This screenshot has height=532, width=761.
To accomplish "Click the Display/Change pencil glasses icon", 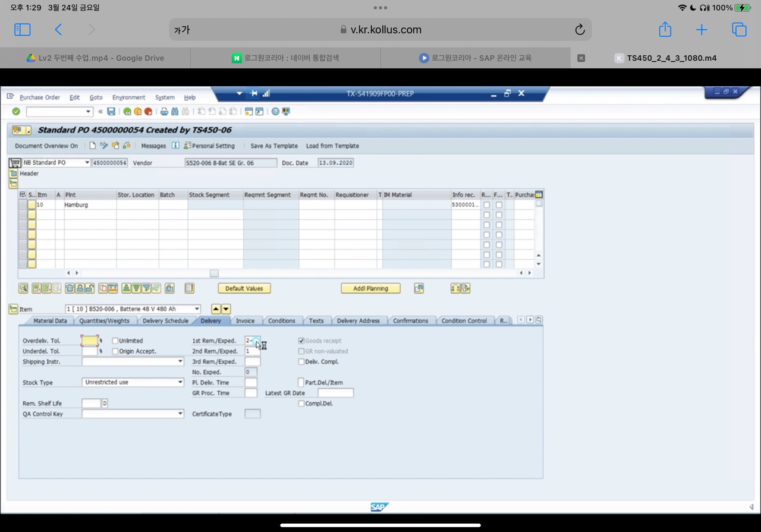I will click(x=104, y=146).
